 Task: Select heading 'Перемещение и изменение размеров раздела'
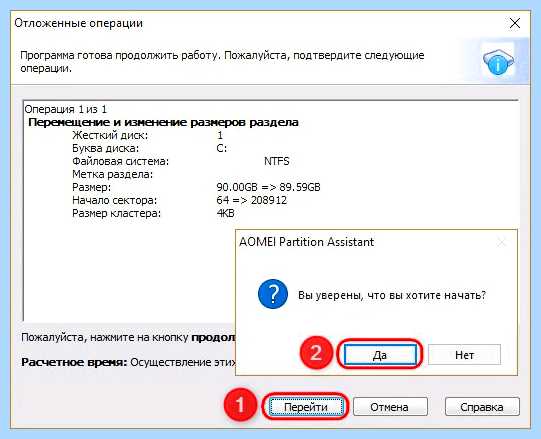click(163, 122)
